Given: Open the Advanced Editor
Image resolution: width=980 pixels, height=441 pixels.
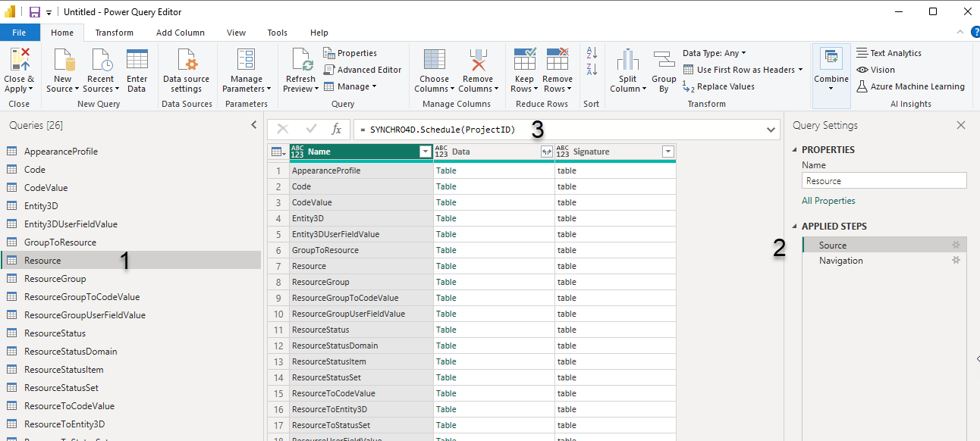Looking at the screenshot, I should (x=363, y=70).
